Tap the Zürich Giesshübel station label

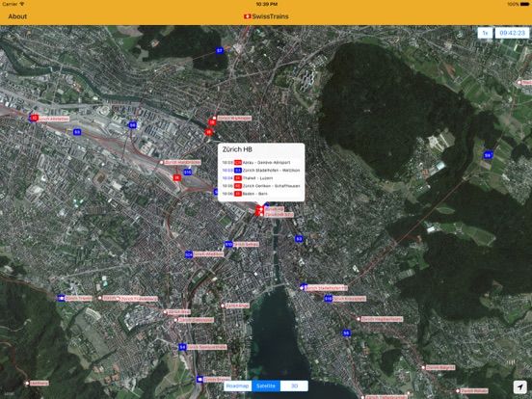(x=196, y=320)
